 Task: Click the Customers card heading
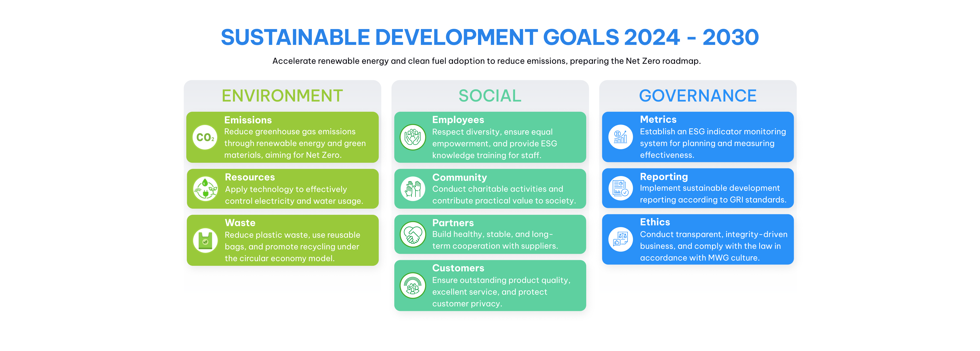click(x=458, y=268)
